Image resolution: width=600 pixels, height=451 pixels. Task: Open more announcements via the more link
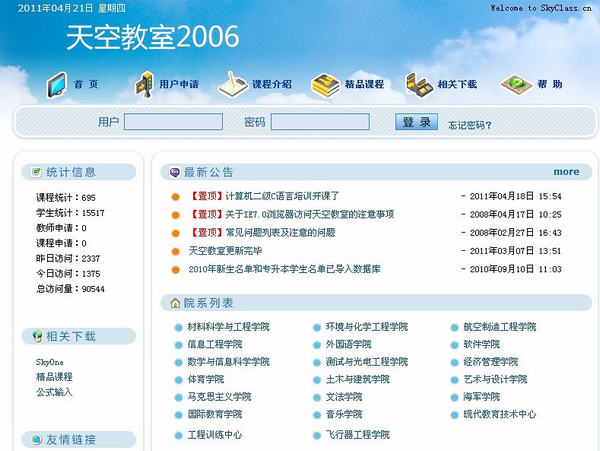566,172
